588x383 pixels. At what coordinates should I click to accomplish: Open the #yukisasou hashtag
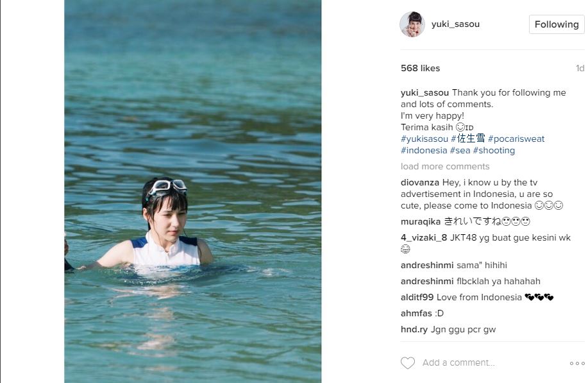point(424,139)
